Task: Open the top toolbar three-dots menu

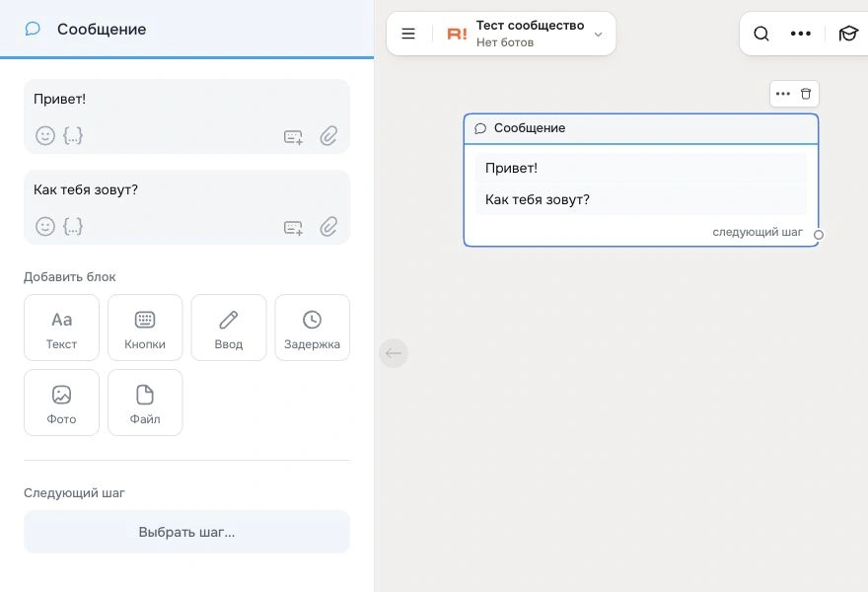Action: click(801, 34)
